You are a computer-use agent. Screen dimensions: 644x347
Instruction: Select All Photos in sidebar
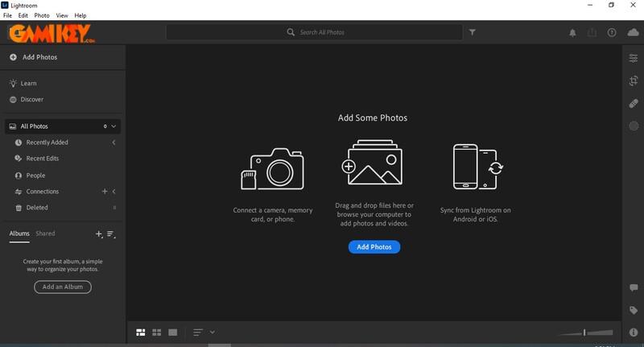click(x=63, y=126)
